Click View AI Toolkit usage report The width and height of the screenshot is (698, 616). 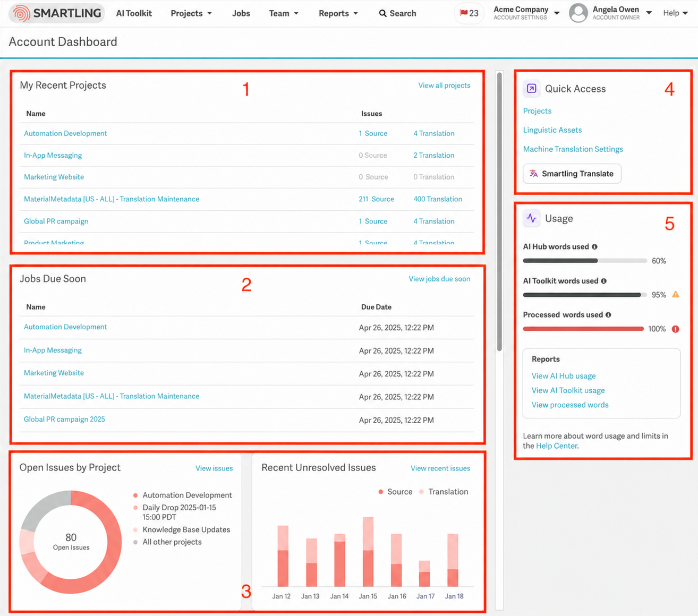pyautogui.click(x=568, y=390)
